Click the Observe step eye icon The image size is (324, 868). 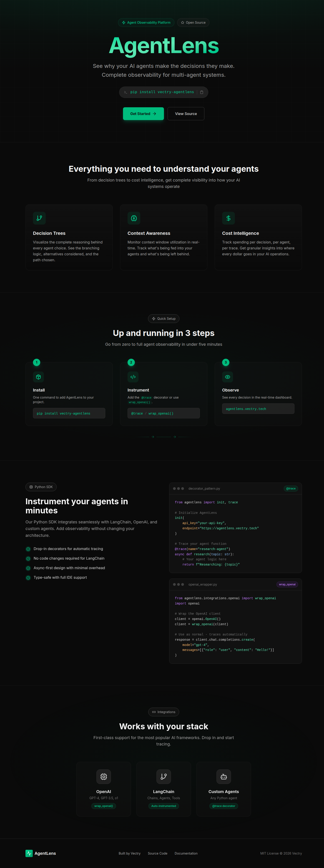pos(227,377)
